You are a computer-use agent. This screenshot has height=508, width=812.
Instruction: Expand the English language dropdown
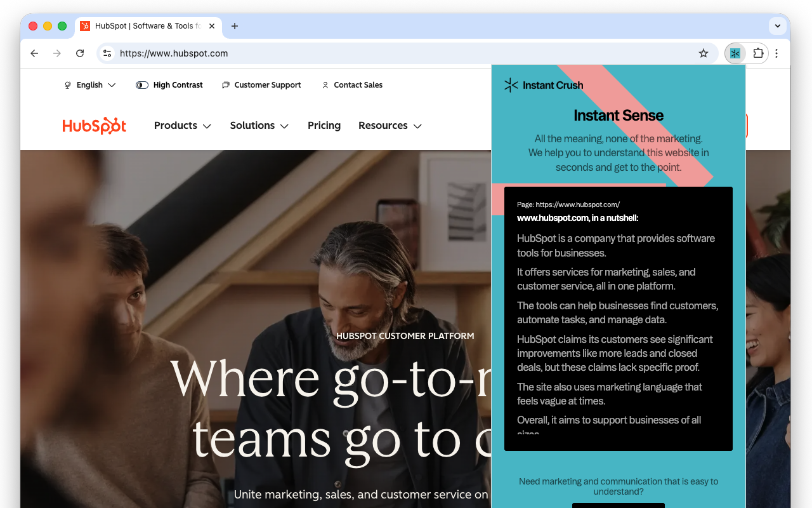pyautogui.click(x=90, y=85)
